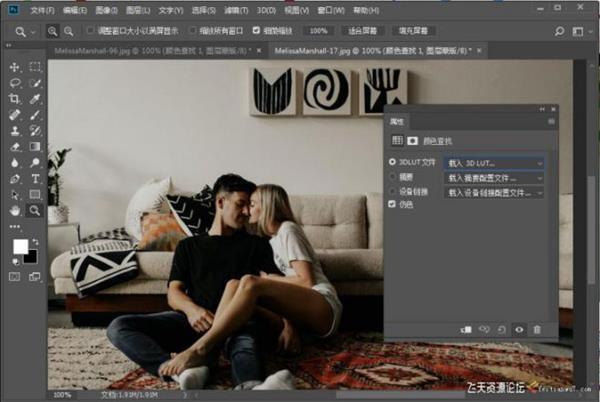Image resolution: width=600 pixels, height=402 pixels.
Task: Open the 摘要 profile dropdown
Action: pyautogui.click(x=494, y=177)
